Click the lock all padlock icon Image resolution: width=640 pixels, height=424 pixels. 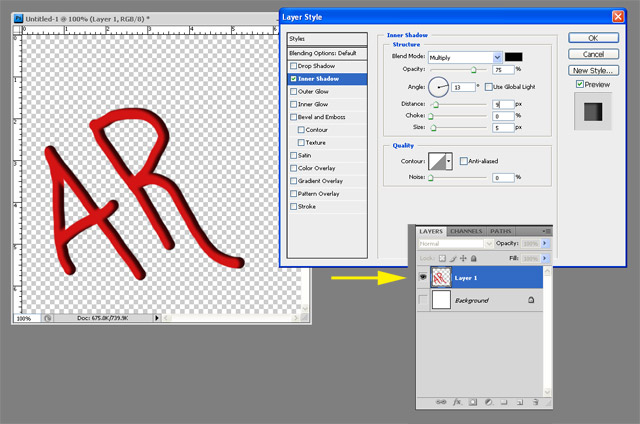click(x=473, y=258)
